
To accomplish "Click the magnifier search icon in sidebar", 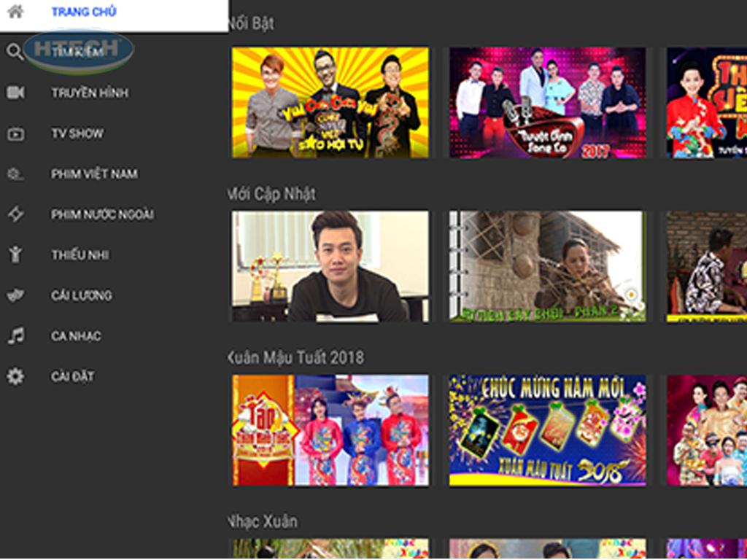I will 15,52.
